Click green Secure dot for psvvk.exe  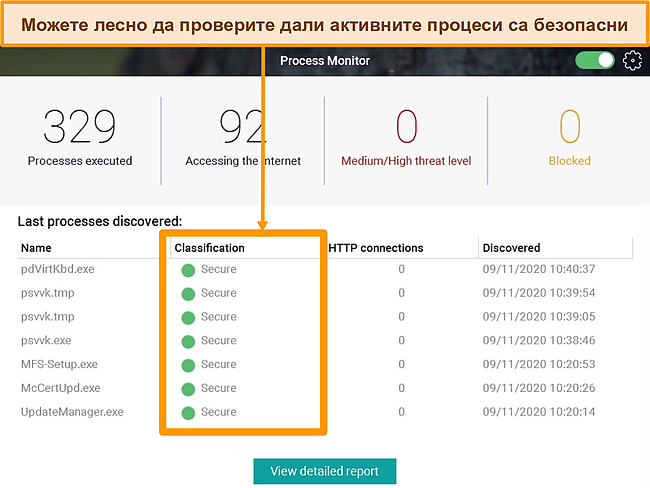188,342
